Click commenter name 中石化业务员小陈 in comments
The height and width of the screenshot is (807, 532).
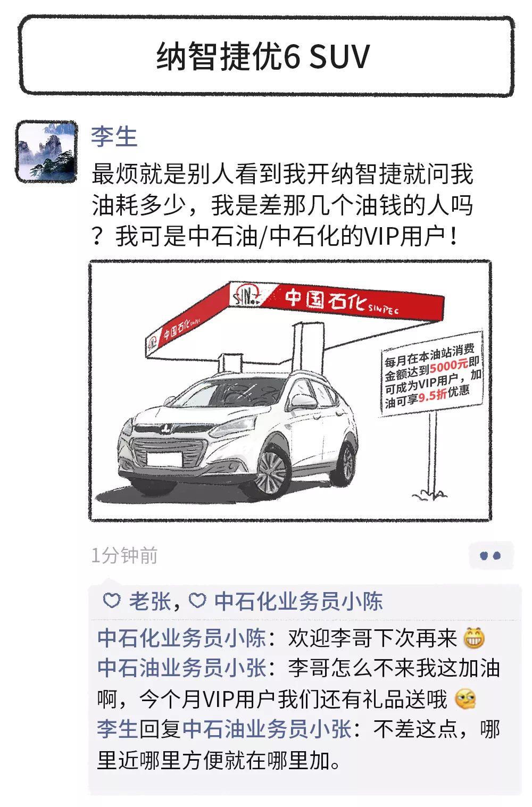coord(181,638)
